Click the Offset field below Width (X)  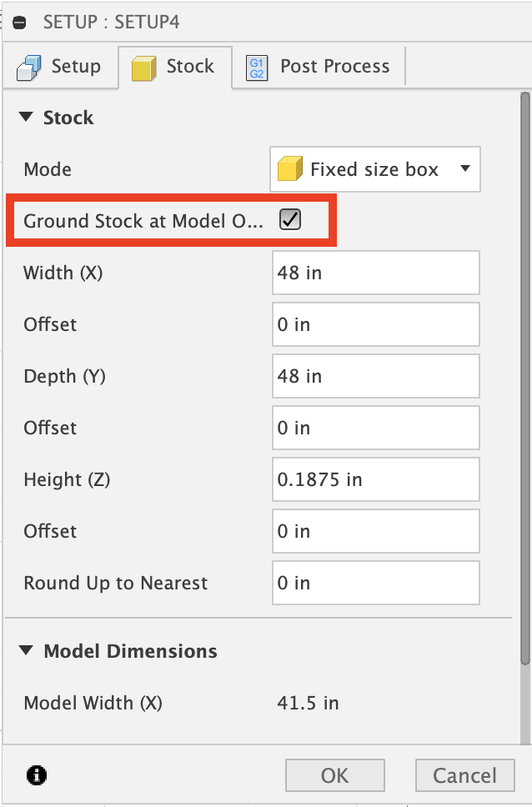point(375,324)
